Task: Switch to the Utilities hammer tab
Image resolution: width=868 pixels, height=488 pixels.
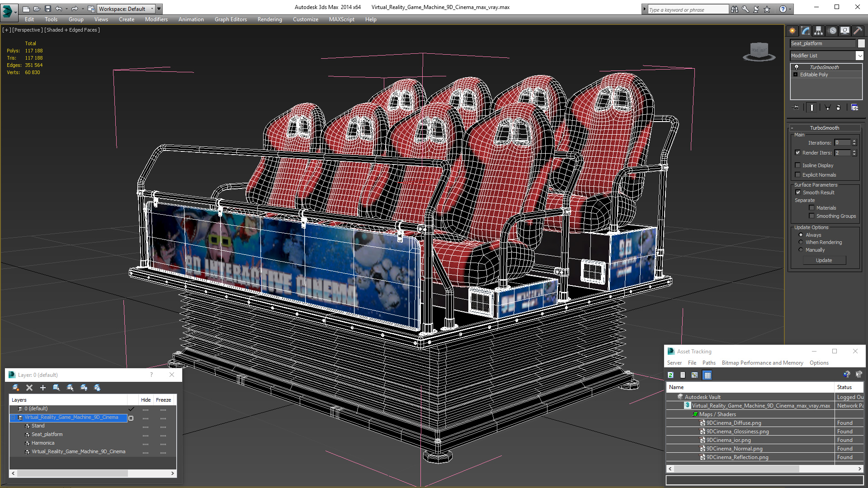Action: pyautogui.click(x=858, y=31)
